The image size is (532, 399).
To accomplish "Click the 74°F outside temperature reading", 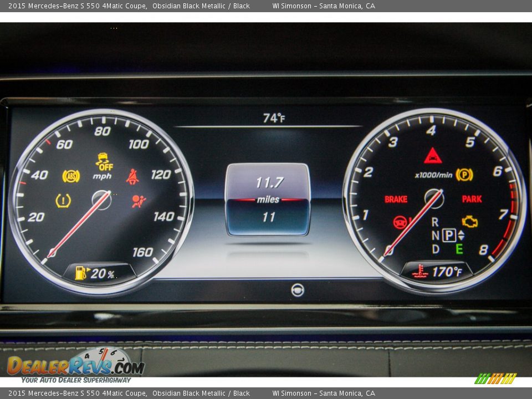I will 273,118.
